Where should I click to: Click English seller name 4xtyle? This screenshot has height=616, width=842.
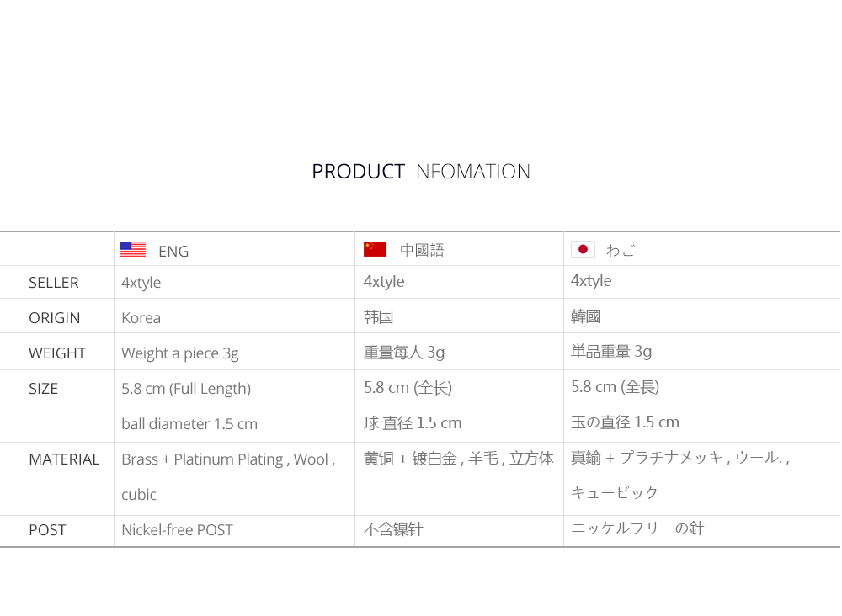click(141, 283)
